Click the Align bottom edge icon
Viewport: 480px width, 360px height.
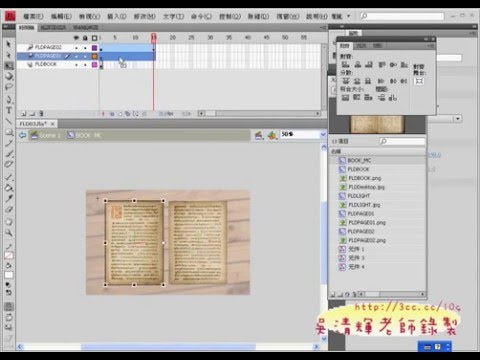[x=404, y=64]
